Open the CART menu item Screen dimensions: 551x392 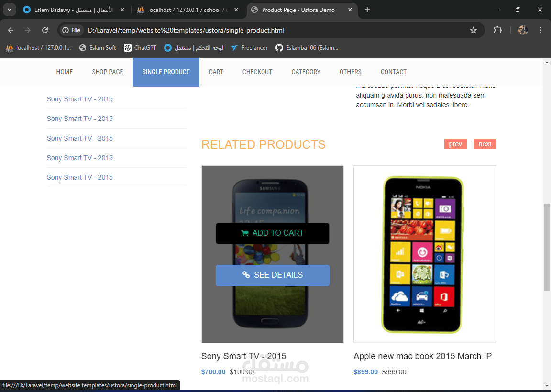[x=216, y=72]
